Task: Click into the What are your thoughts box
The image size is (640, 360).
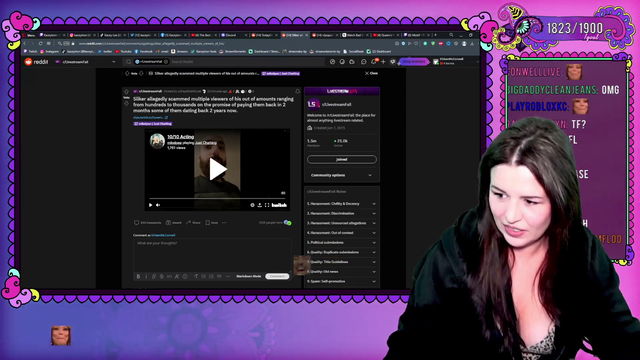Action: [x=212, y=255]
